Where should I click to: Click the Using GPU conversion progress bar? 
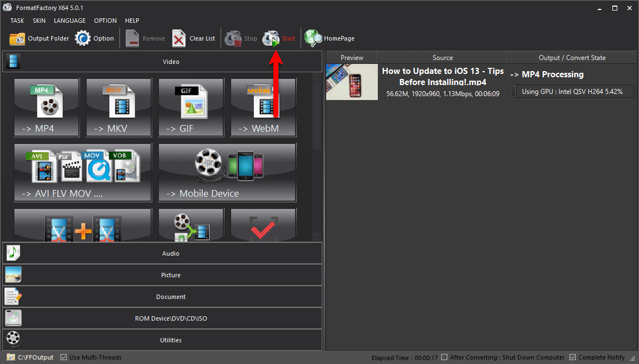(572, 91)
